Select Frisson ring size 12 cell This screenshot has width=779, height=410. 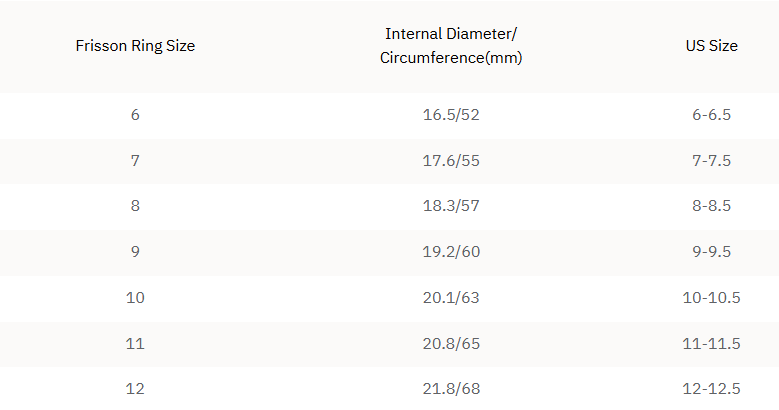click(x=135, y=389)
